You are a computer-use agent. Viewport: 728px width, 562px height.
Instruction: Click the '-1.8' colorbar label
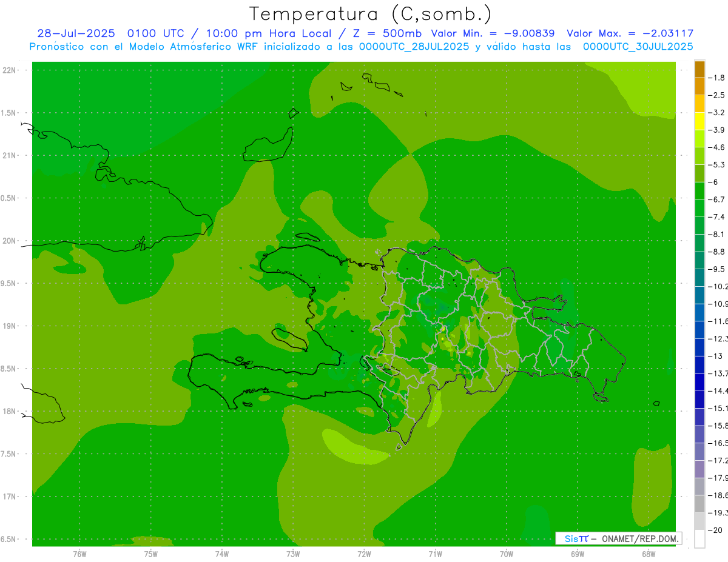[716, 78]
